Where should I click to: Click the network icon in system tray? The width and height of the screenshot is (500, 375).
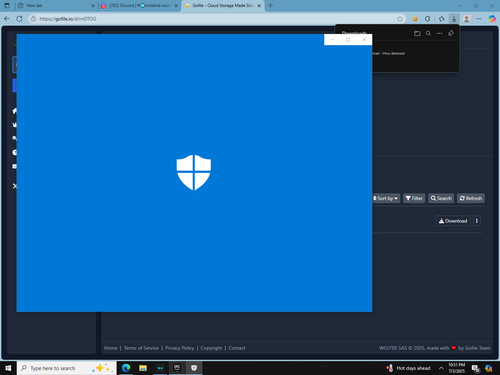[x=475, y=368]
